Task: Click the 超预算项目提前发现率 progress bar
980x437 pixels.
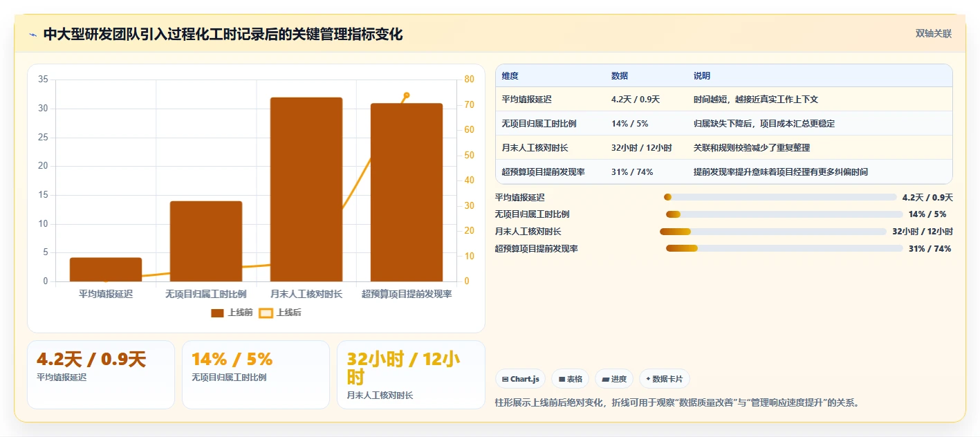Action: [x=784, y=248]
